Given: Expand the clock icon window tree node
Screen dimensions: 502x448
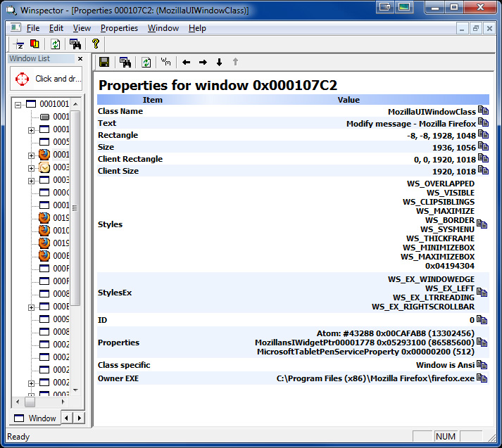Looking at the screenshot, I should (x=31, y=168).
